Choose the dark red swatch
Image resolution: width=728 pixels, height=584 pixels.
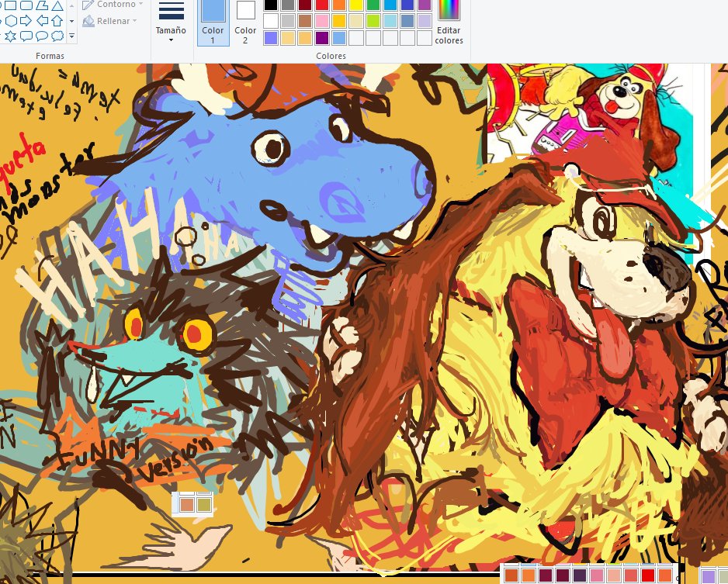tap(305, 5)
